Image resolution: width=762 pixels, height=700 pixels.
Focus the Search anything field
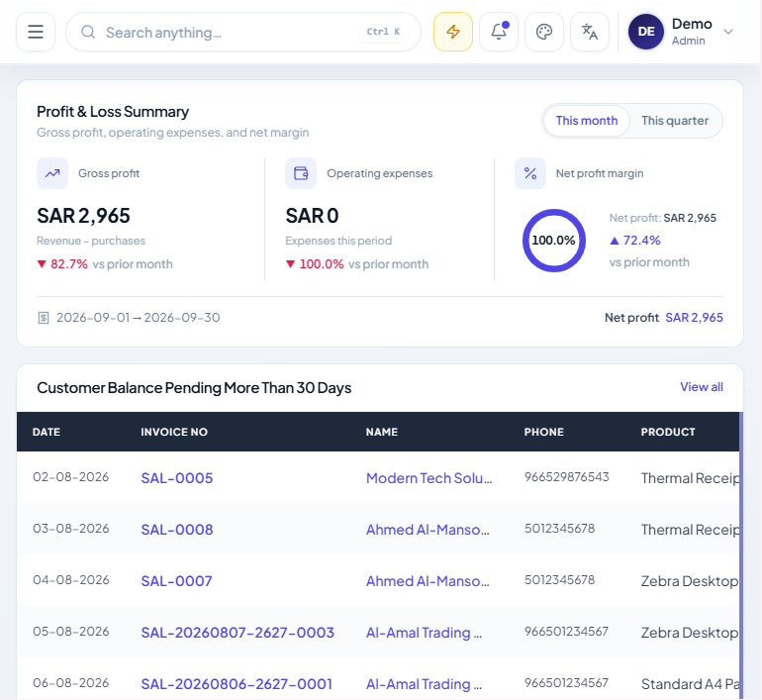[x=243, y=32]
